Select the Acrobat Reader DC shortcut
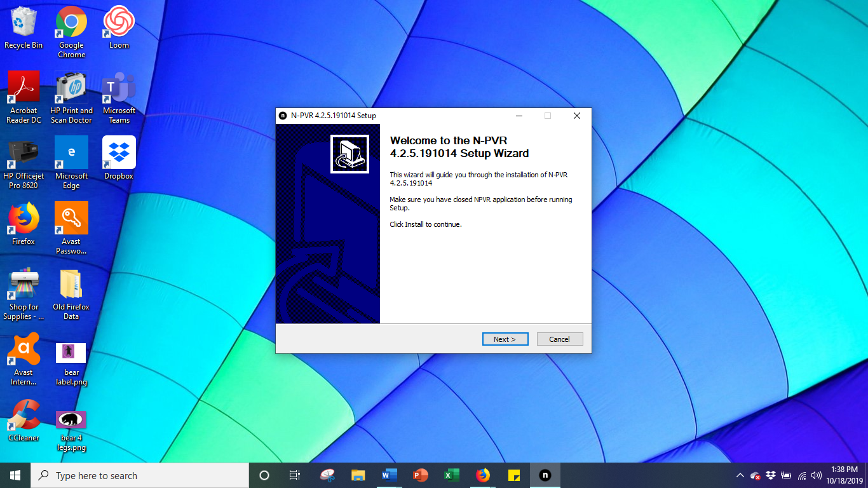The height and width of the screenshot is (488, 868). (24, 97)
